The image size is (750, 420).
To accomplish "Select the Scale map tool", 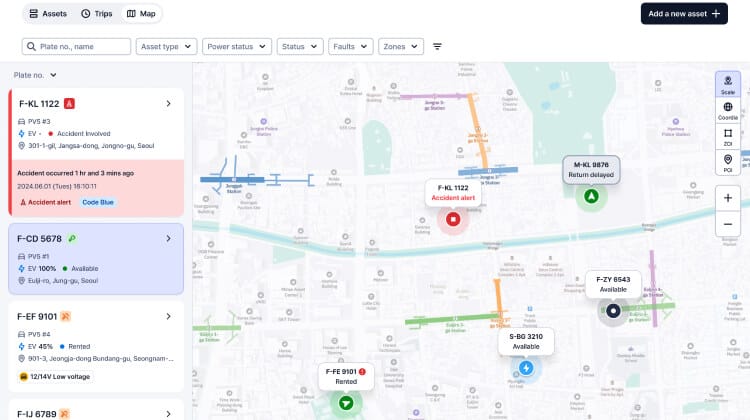I will point(727,84).
